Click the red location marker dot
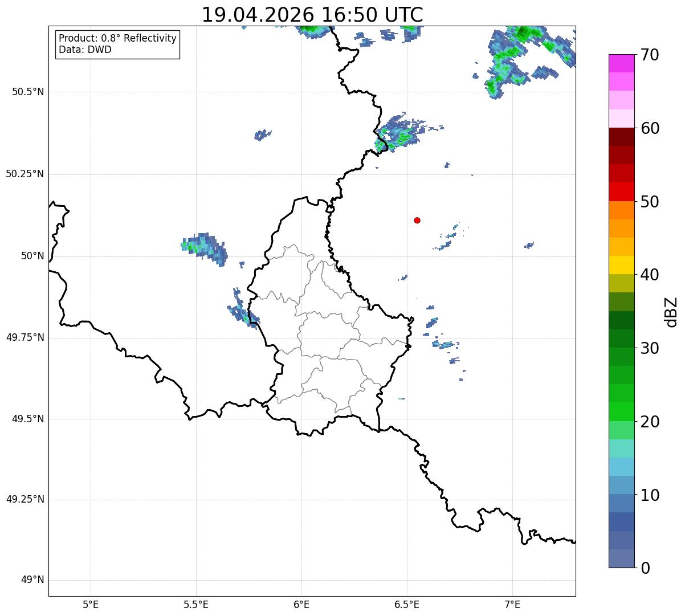This screenshot has height=616, width=685. 417,220
